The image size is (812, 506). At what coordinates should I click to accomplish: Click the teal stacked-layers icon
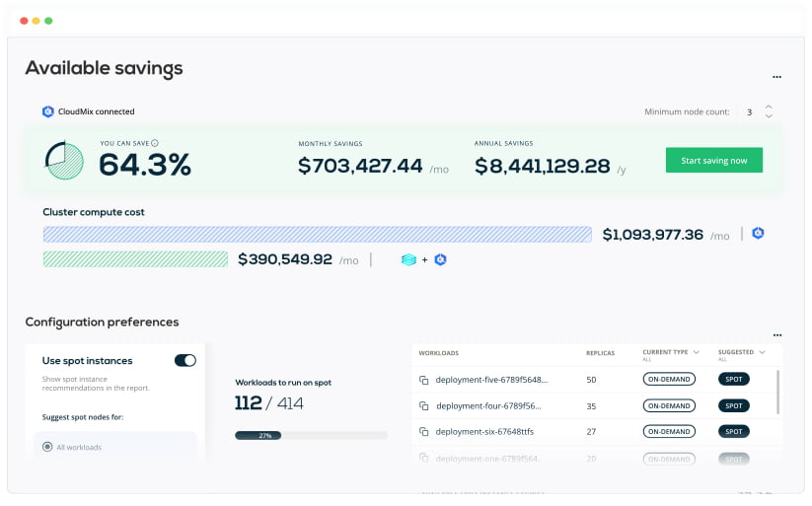pos(408,259)
